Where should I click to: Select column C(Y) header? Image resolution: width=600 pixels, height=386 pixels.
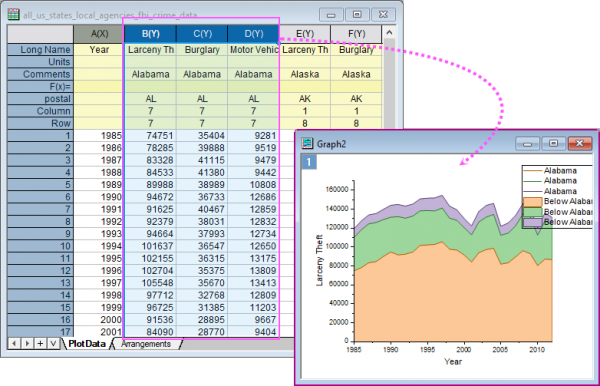tap(202, 34)
